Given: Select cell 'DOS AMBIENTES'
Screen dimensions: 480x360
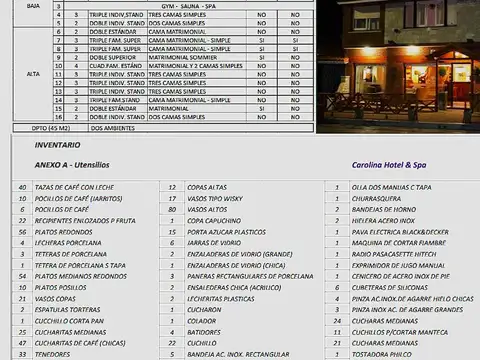Looking at the screenshot, I should tap(201, 128).
